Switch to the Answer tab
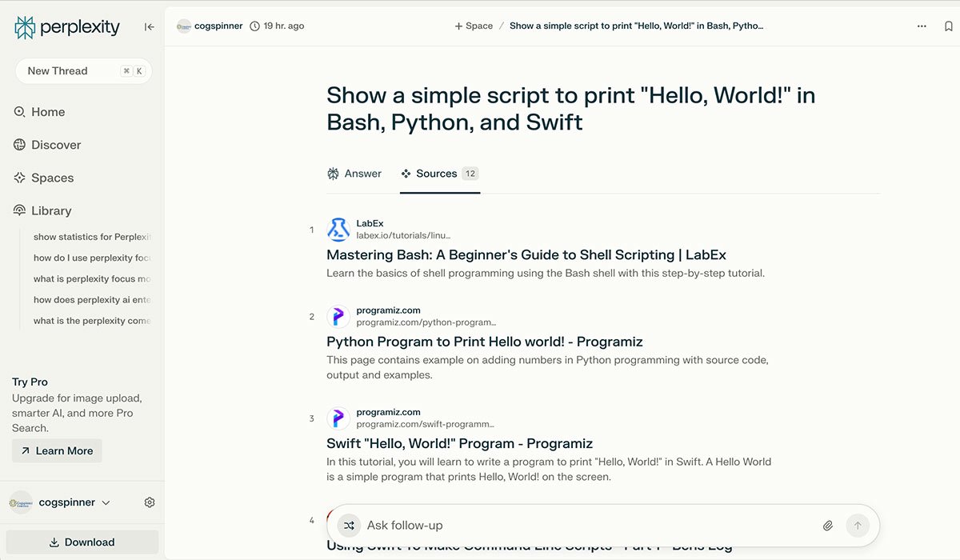 tap(354, 174)
